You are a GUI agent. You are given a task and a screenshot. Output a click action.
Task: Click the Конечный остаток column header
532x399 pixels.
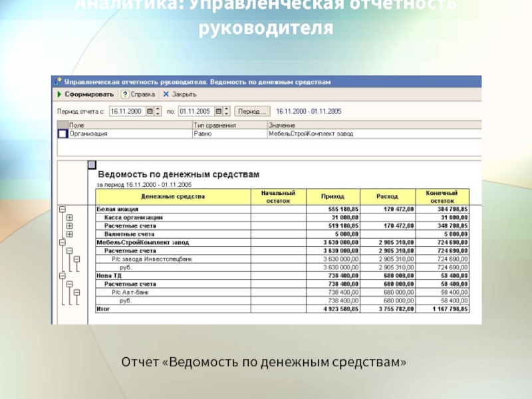coord(442,197)
